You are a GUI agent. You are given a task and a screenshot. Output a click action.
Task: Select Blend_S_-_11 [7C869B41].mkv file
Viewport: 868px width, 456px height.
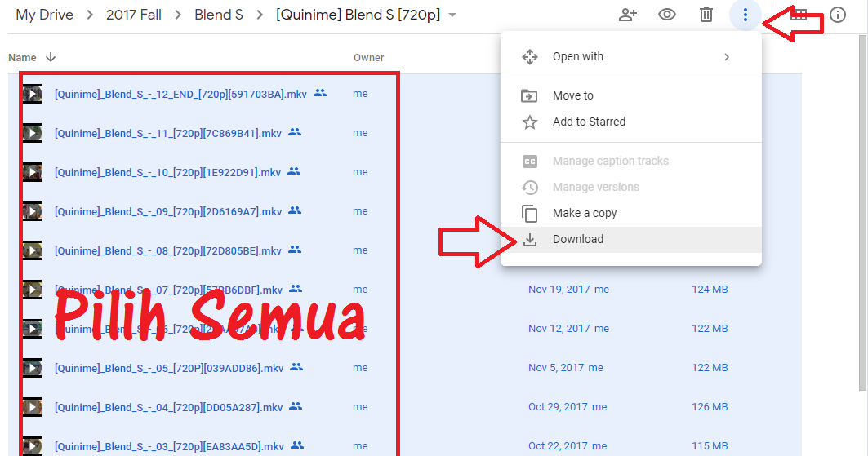click(167, 133)
